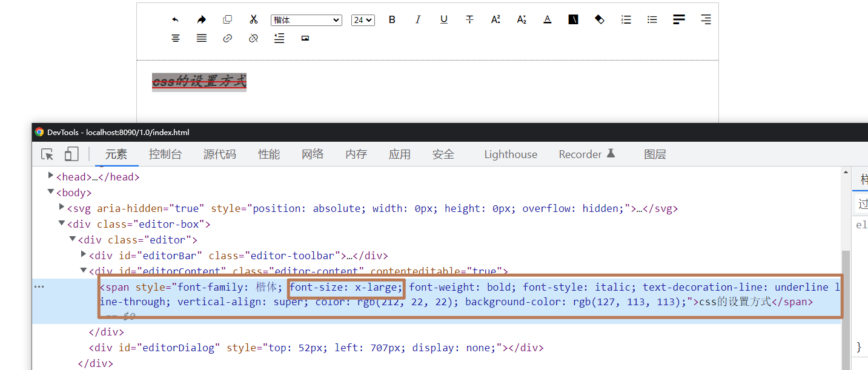Click the css的设置方式 text in editor

tap(199, 81)
